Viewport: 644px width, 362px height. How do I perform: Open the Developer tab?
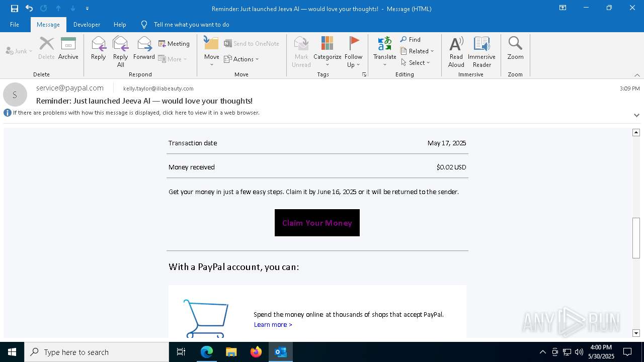[x=87, y=25]
